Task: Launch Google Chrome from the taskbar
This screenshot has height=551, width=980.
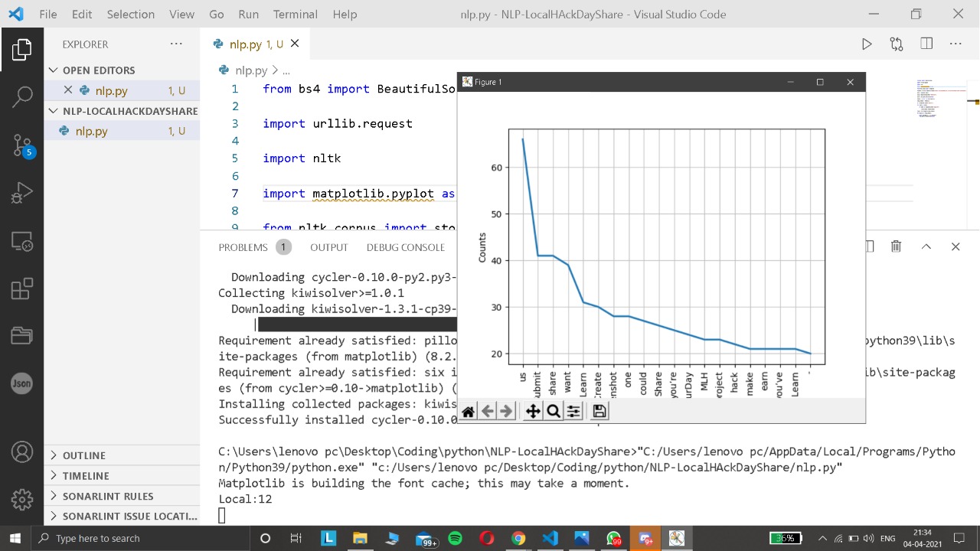Action: 519,538
